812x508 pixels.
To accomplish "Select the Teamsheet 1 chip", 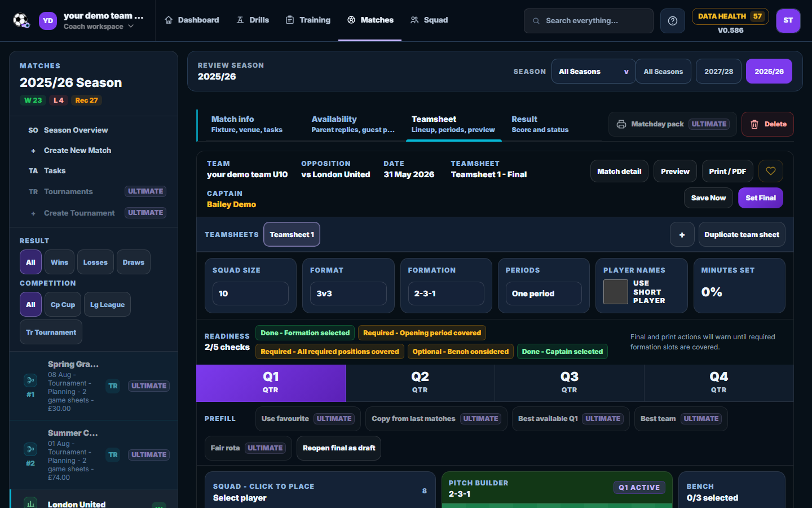I will tap(292, 234).
